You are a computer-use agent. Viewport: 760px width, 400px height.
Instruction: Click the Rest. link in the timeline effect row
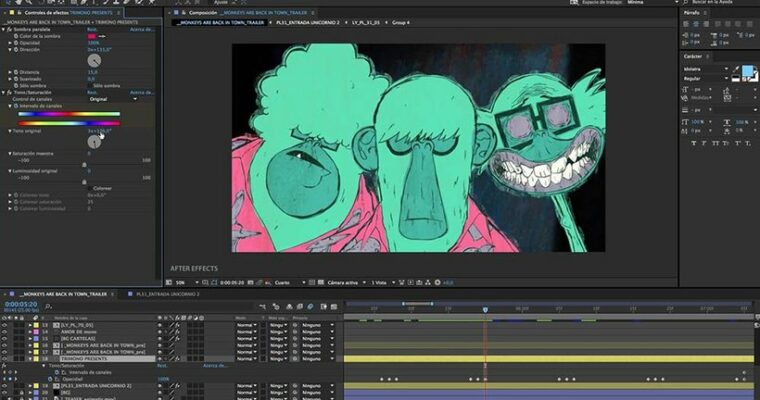pyautogui.click(x=162, y=366)
